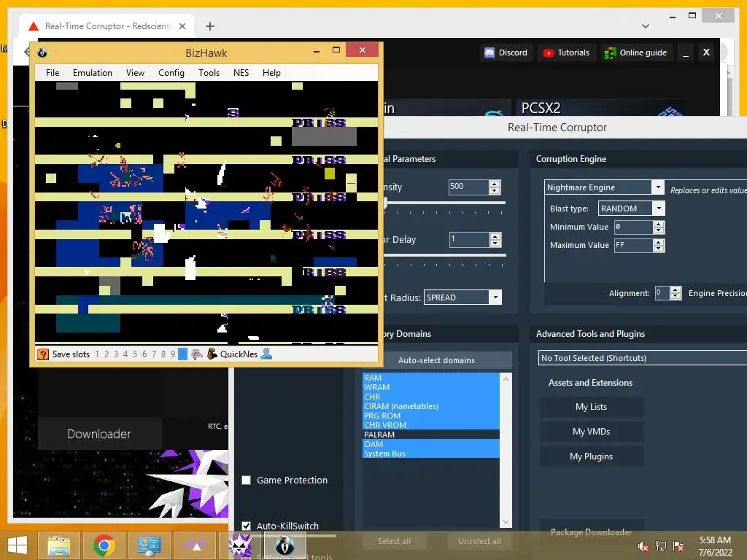Click the grey icon after save slot 0

(x=197, y=354)
